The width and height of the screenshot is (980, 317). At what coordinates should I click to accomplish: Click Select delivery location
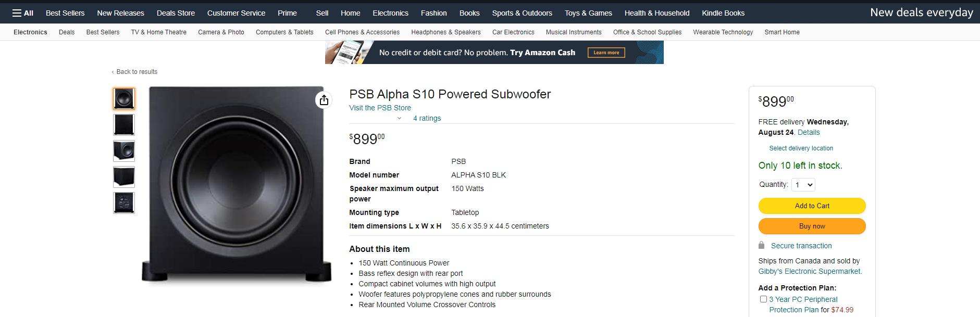[801, 148]
